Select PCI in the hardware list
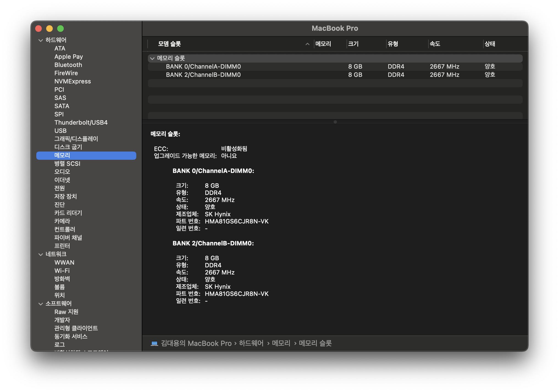 [x=59, y=90]
